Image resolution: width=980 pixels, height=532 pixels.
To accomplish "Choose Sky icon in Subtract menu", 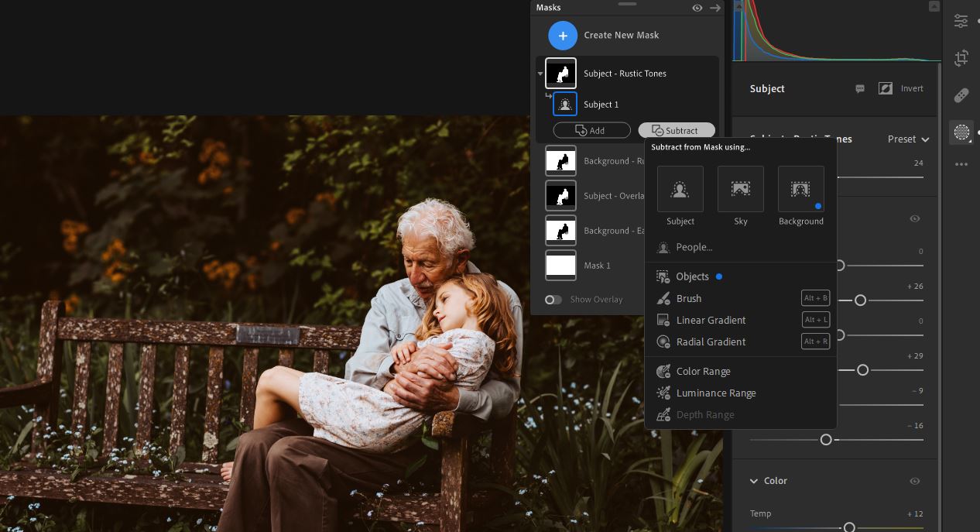I will [x=740, y=189].
